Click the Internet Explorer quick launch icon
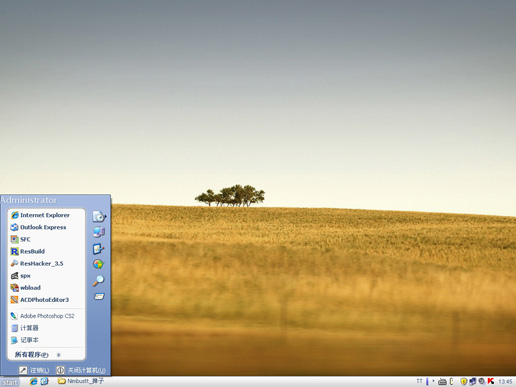The image size is (516, 387). pos(33,381)
